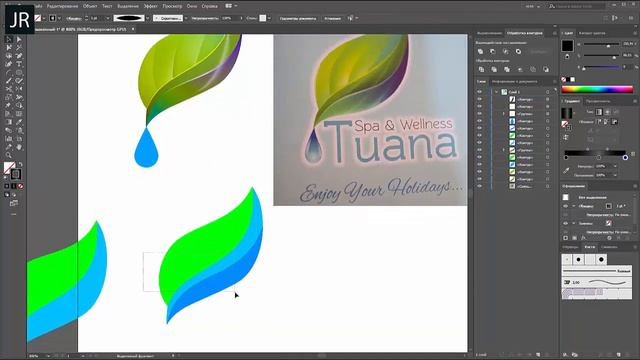
Task: Select the right-most gradient stop
Action: [x=625, y=157]
